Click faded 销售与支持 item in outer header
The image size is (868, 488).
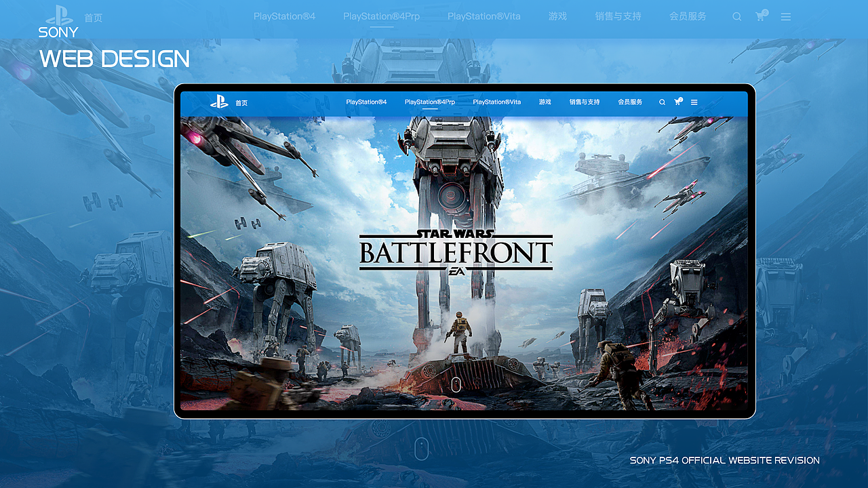(618, 16)
